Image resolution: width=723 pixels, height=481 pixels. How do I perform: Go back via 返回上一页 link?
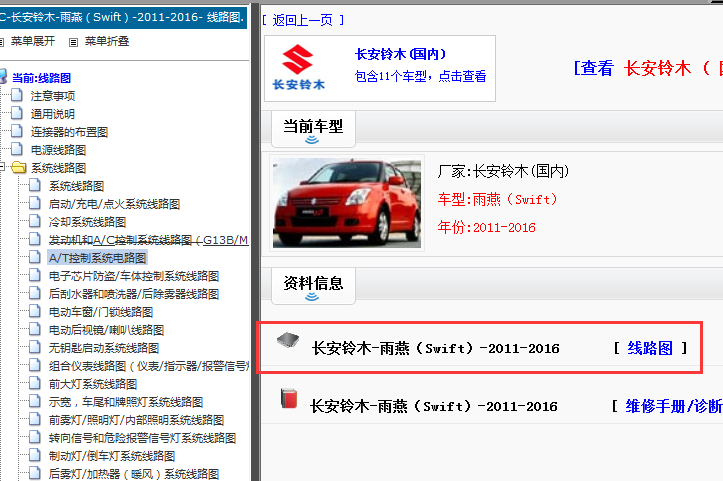pos(302,20)
